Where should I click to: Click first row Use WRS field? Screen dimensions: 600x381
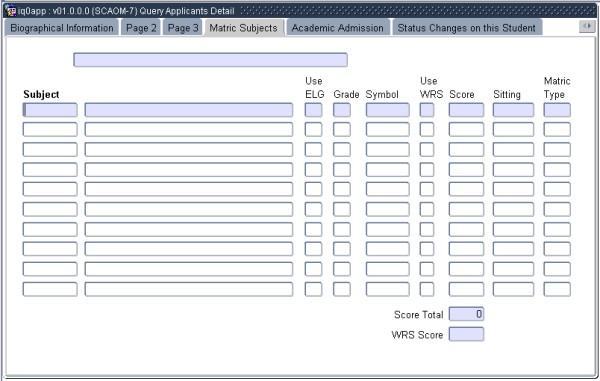click(427, 110)
